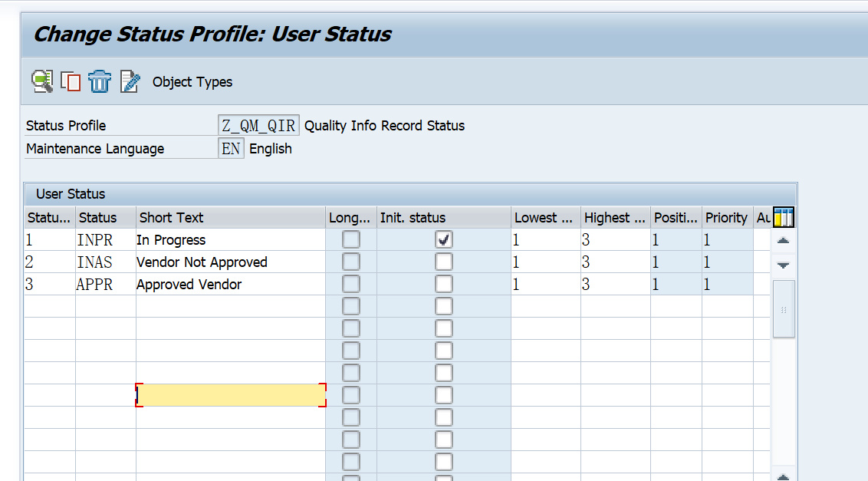Click the vertical scrollbar thumb

coord(784,309)
